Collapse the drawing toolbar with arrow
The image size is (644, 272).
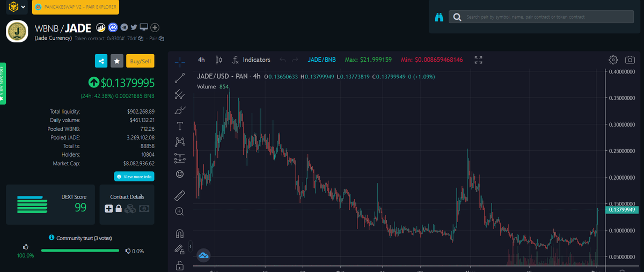191,246
